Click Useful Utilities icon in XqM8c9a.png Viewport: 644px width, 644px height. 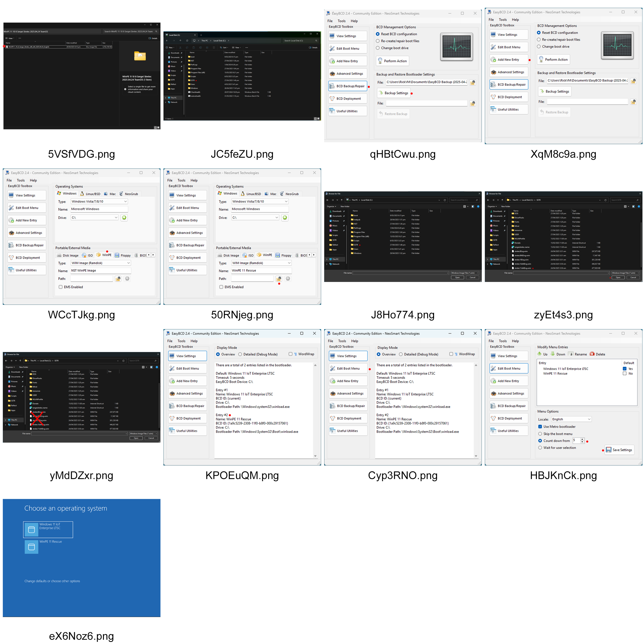point(493,109)
